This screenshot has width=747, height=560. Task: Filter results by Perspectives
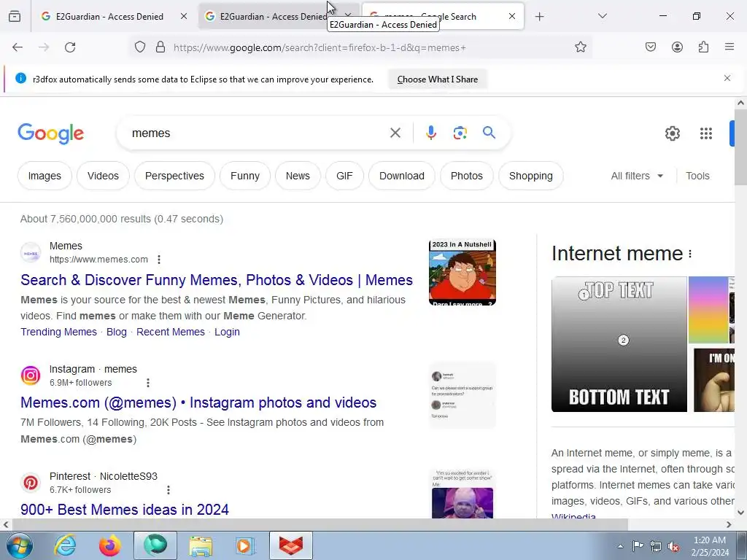[174, 176]
